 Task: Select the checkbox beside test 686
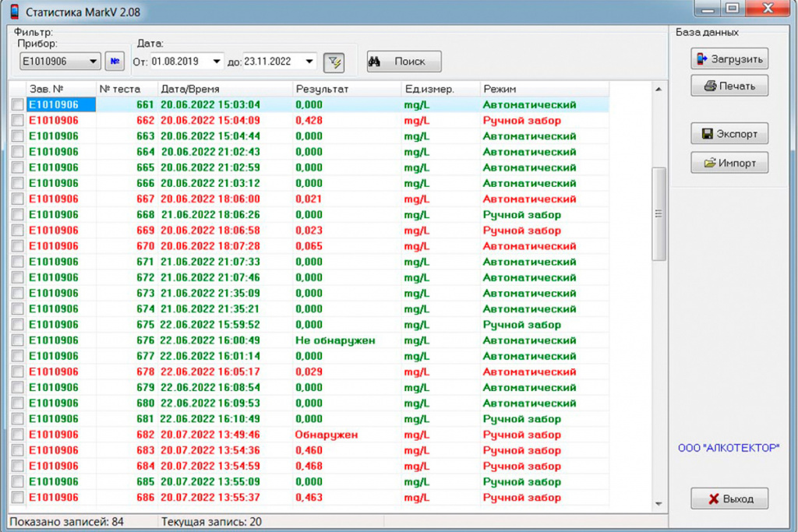pos(18,498)
